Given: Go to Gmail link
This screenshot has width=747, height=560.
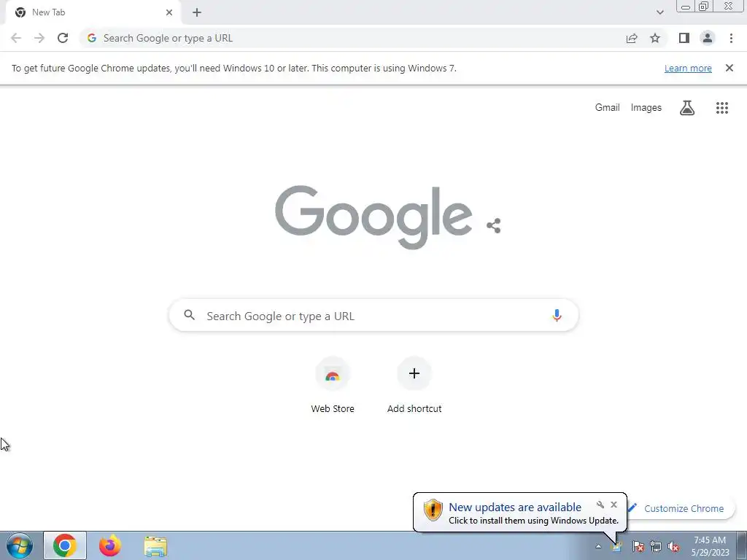Looking at the screenshot, I should tap(607, 108).
